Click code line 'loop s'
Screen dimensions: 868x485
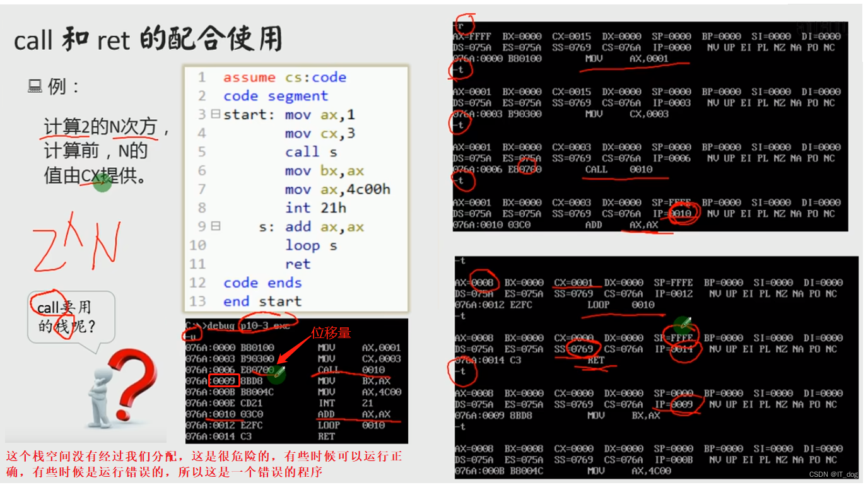pos(311,245)
